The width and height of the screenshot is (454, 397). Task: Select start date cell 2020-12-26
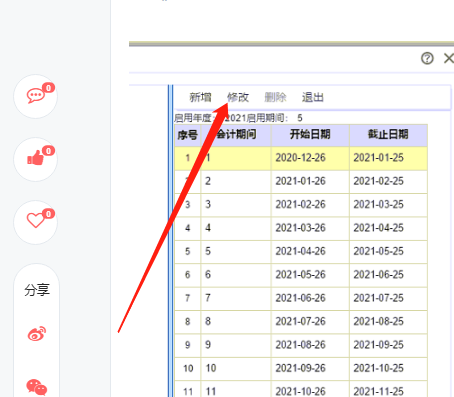[x=310, y=158]
